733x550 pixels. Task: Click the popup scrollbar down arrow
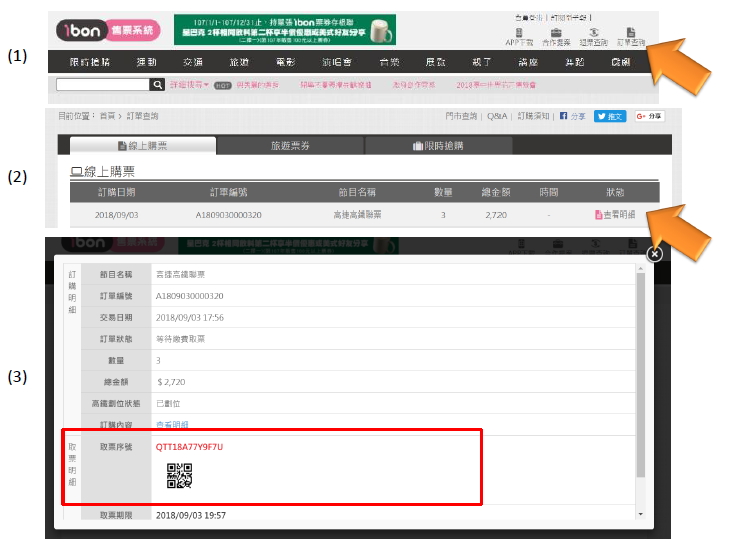(641, 514)
